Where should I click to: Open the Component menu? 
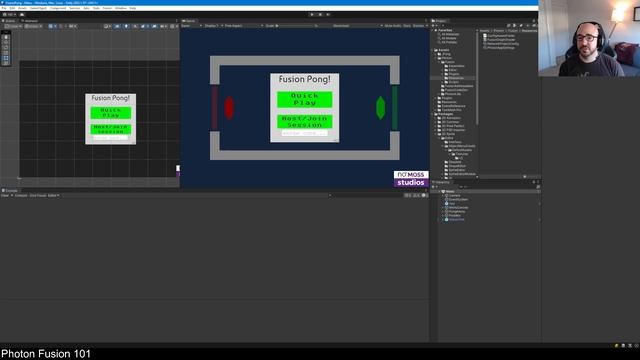point(58,8)
